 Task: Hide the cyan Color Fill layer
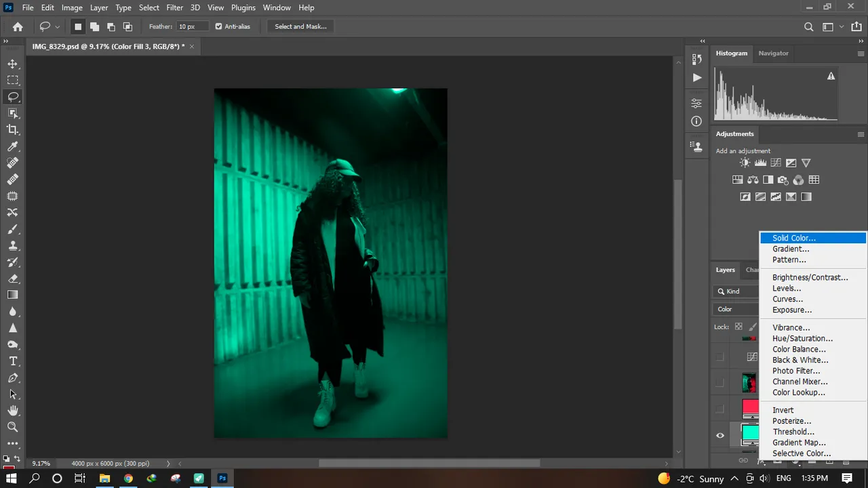(x=720, y=436)
